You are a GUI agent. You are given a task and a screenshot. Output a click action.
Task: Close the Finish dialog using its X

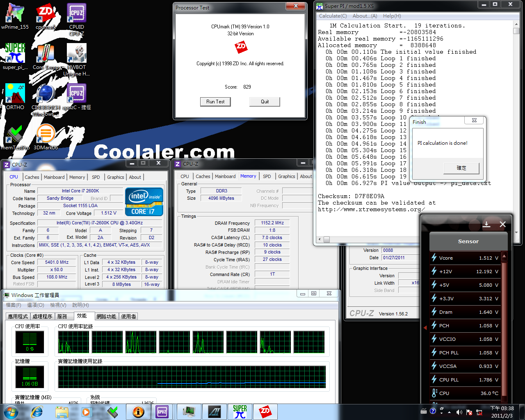pos(474,120)
